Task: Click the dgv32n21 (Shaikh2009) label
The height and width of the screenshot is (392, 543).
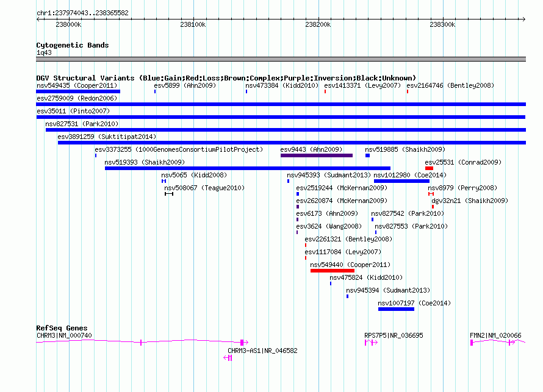Action: click(x=470, y=201)
